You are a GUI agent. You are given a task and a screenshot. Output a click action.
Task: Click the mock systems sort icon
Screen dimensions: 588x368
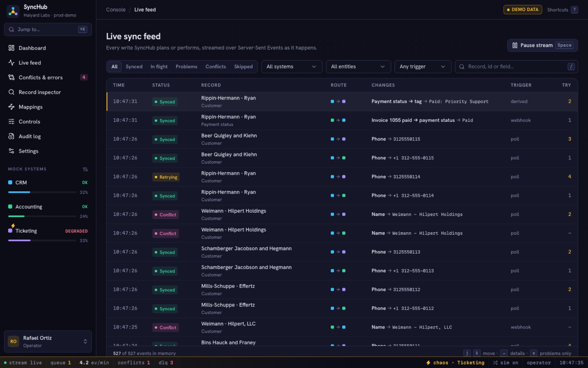pyautogui.click(x=85, y=169)
